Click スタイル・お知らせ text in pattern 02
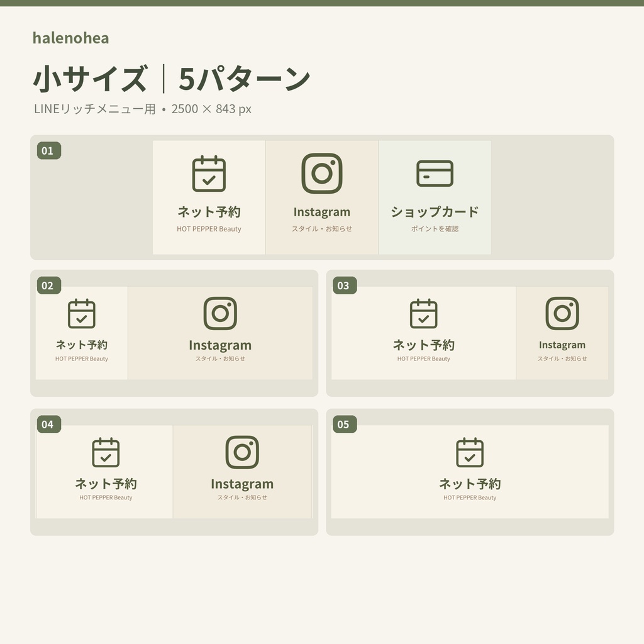Image resolution: width=644 pixels, height=644 pixels. pos(220,358)
